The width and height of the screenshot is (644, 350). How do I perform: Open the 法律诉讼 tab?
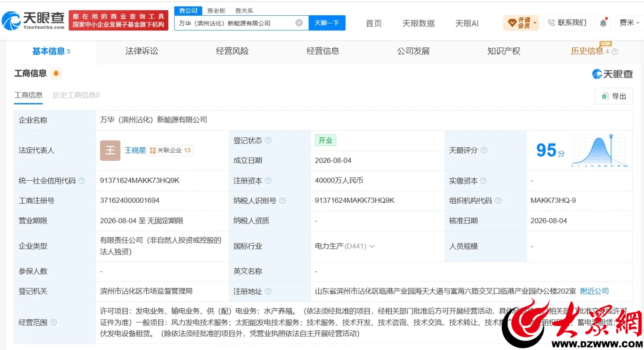pyautogui.click(x=142, y=51)
